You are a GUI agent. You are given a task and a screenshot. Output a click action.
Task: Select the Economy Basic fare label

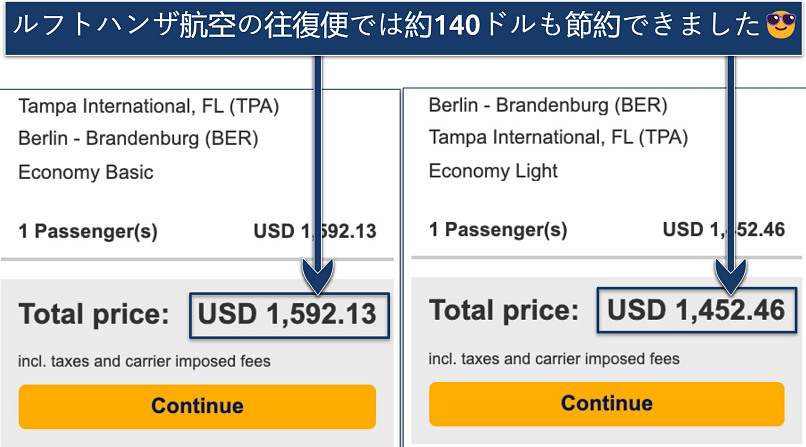tap(86, 172)
